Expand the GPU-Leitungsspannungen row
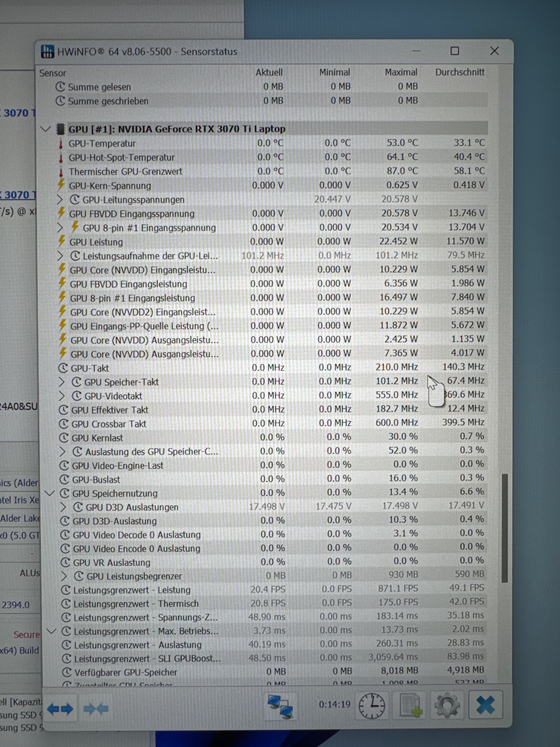The image size is (560, 747). 60,200
